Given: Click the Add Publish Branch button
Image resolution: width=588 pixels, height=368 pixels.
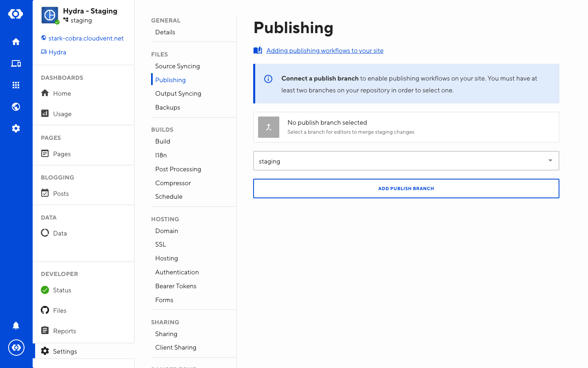Looking at the screenshot, I should coord(406,188).
